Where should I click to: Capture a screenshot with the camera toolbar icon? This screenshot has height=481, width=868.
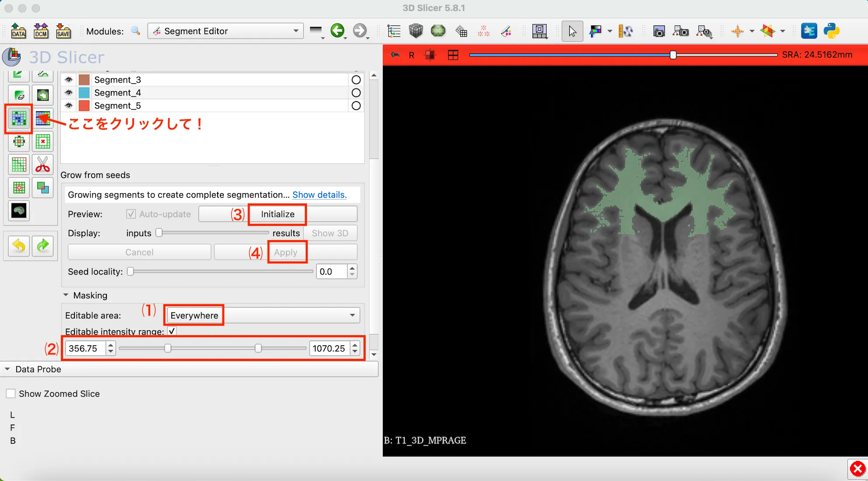(x=659, y=31)
